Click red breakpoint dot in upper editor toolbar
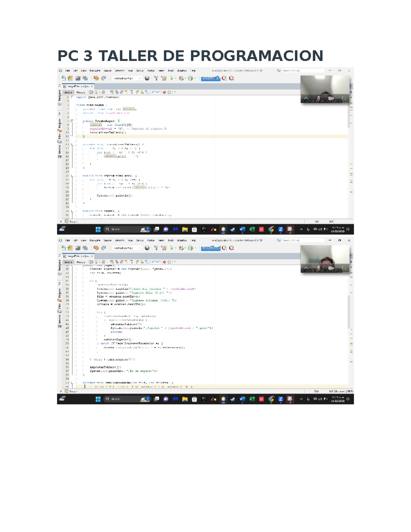The image size is (411, 532). [x=164, y=92]
